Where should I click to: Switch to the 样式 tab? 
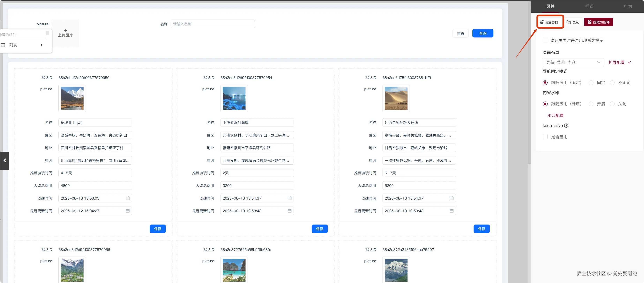pos(589,6)
